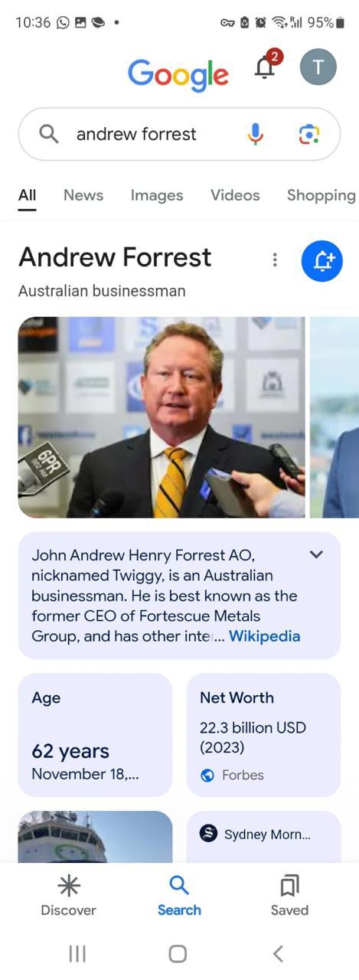Open the notifications bell
This screenshot has width=359, height=980.
click(265, 67)
